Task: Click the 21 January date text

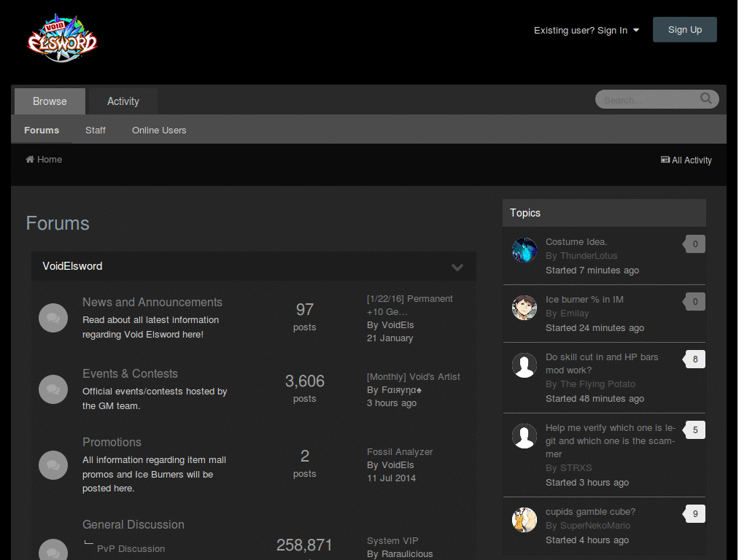Action: (390, 338)
